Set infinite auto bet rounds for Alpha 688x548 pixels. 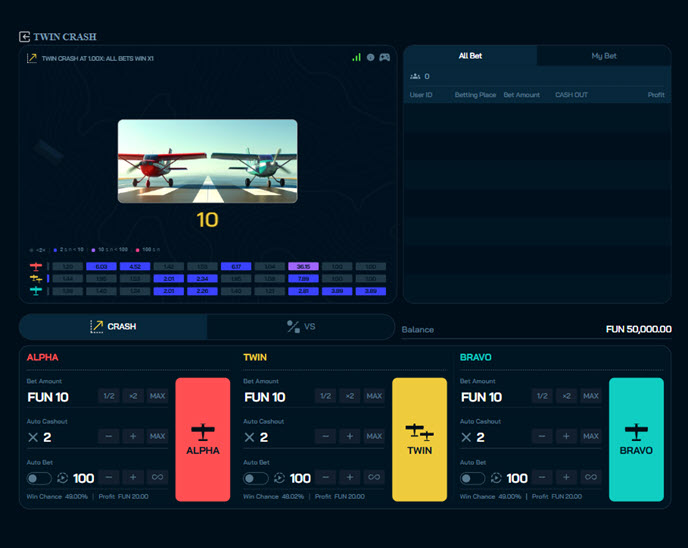click(157, 478)
